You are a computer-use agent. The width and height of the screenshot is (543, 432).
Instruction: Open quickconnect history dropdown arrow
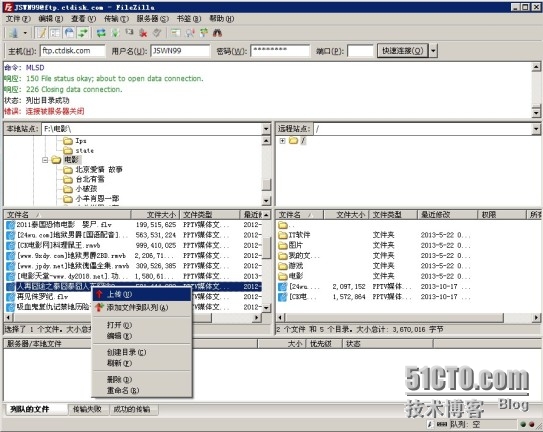tap(433, 51)
